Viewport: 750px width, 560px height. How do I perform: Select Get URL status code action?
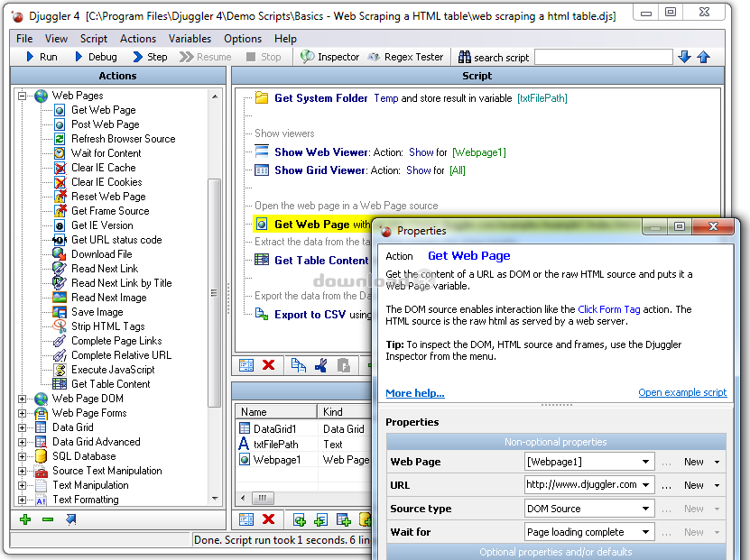(116, 240)
